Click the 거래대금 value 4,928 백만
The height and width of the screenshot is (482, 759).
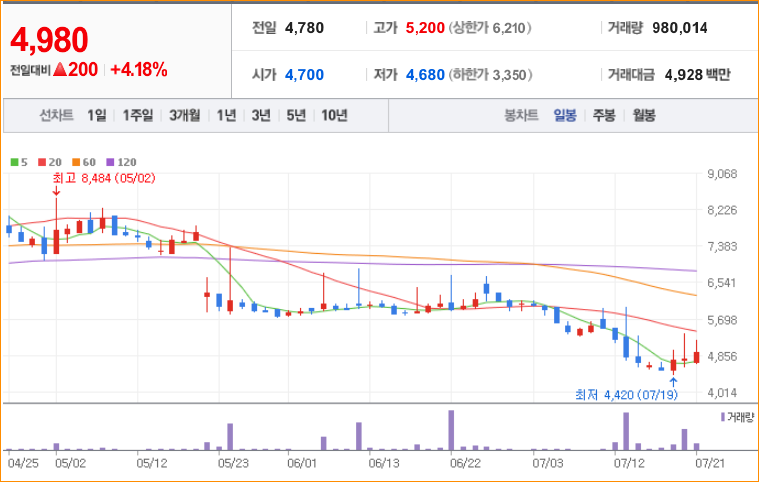[x=698, y=75]
